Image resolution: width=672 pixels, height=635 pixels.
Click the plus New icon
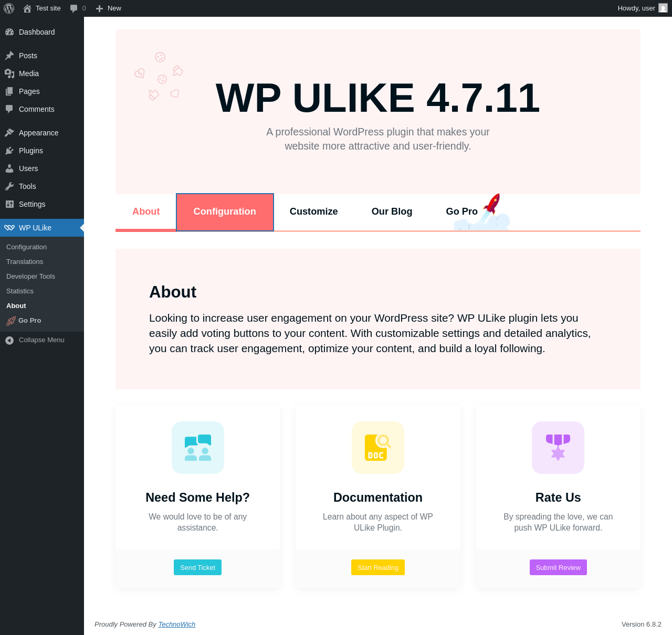click(x=99, y=8)
